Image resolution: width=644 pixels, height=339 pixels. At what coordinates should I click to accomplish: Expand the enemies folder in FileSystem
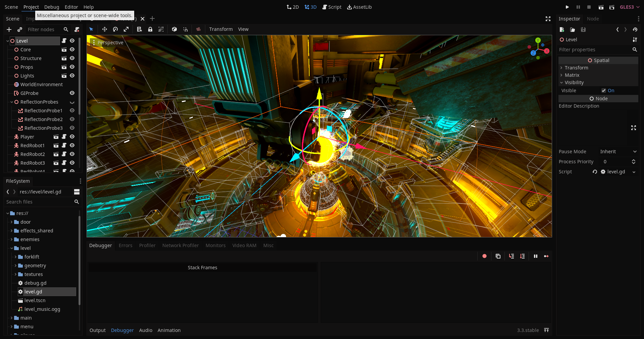coord(12,239)
